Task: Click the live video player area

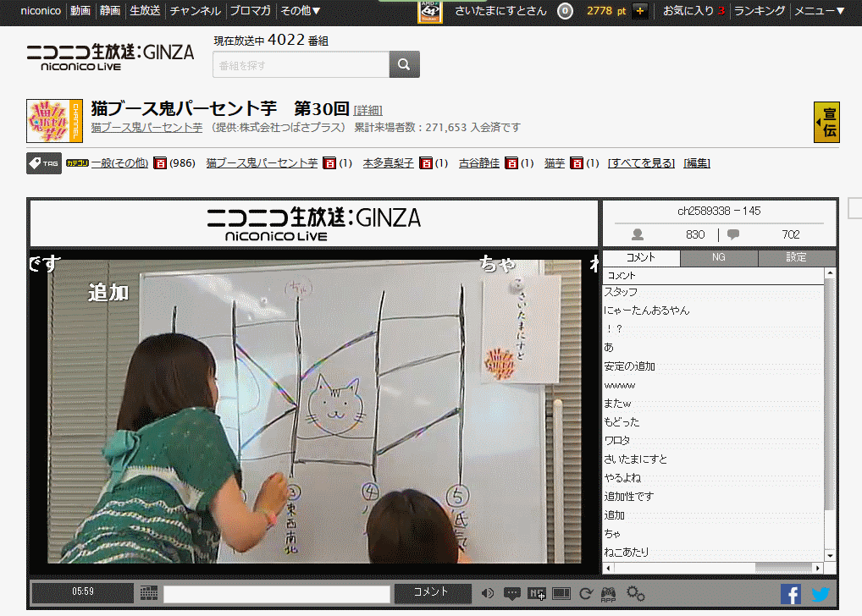Action: point(314,411)
